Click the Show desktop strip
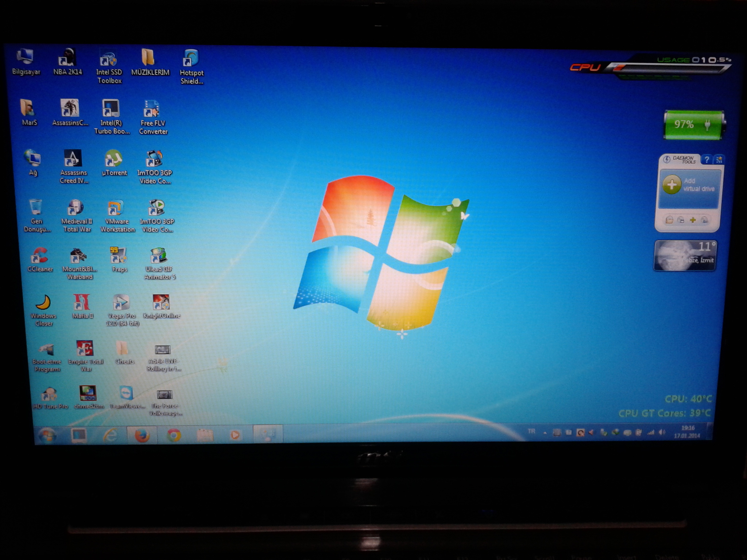747x560 pixels. pos(709,431)
